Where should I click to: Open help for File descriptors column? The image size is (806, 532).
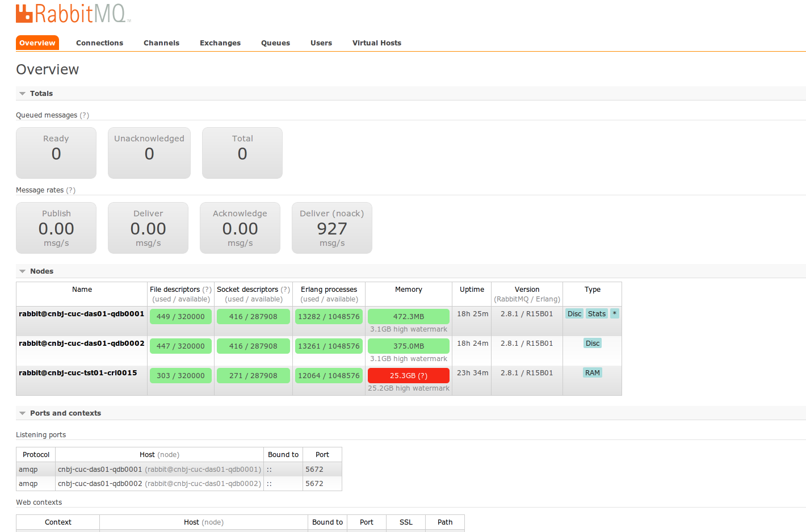(207, 289)
